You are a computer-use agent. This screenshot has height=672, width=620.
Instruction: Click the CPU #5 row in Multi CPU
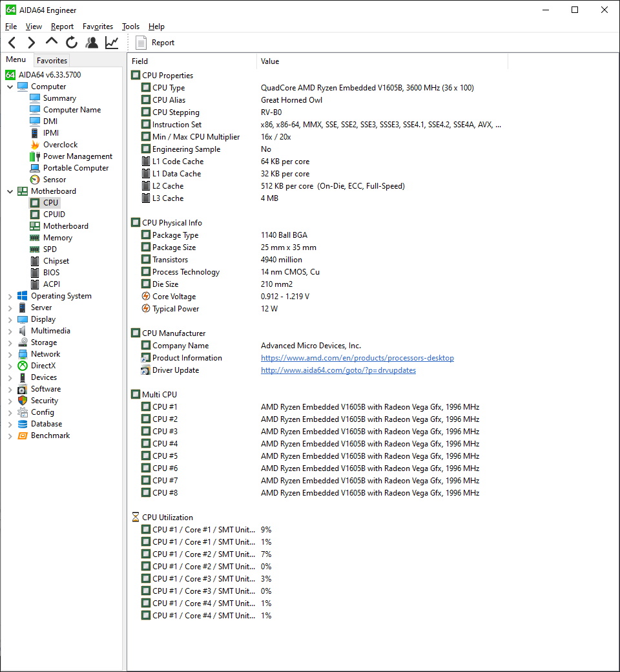click(317, 456)
